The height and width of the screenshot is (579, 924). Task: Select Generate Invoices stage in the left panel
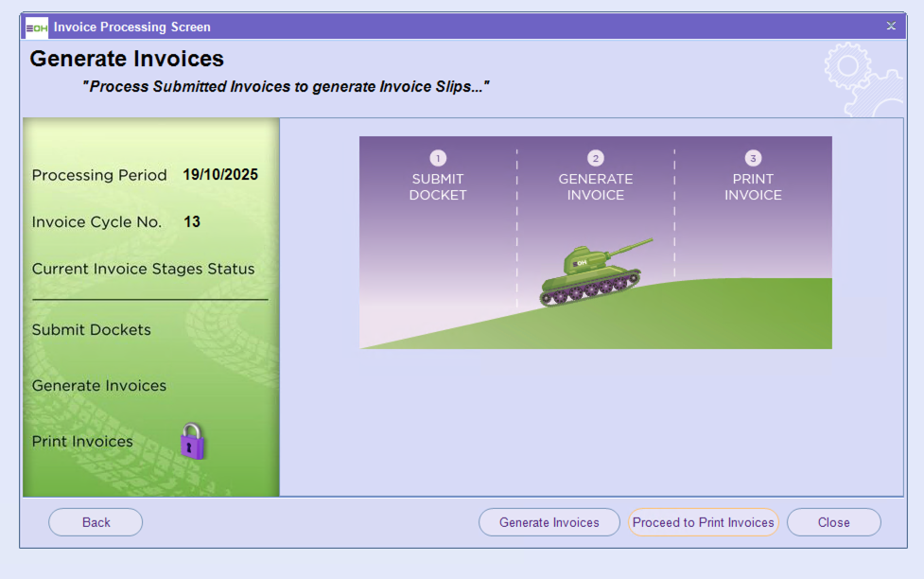[99, 386]
